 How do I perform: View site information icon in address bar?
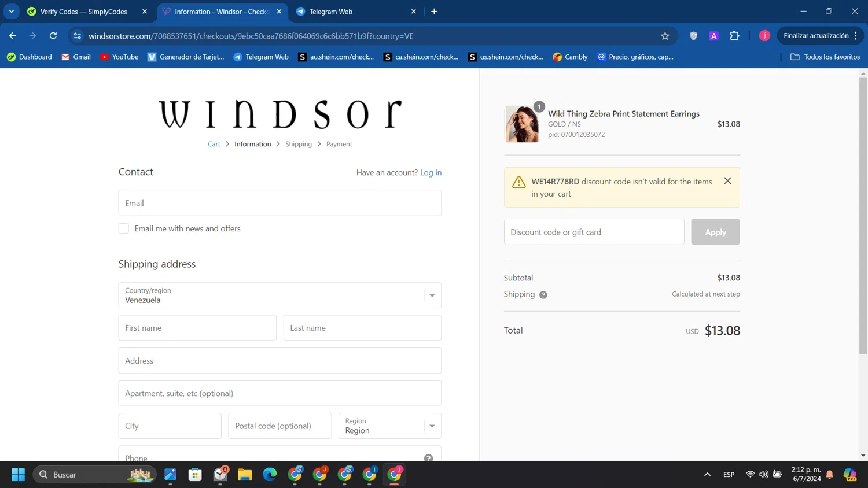[77, 36]
